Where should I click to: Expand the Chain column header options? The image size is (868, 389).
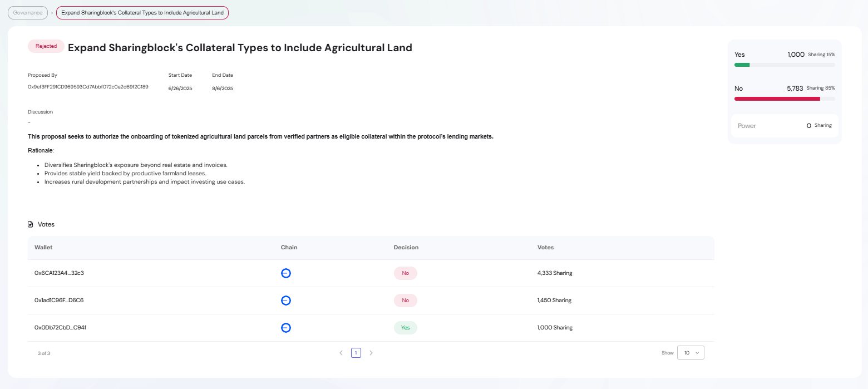pyautogui.click(x=289, y=247)
